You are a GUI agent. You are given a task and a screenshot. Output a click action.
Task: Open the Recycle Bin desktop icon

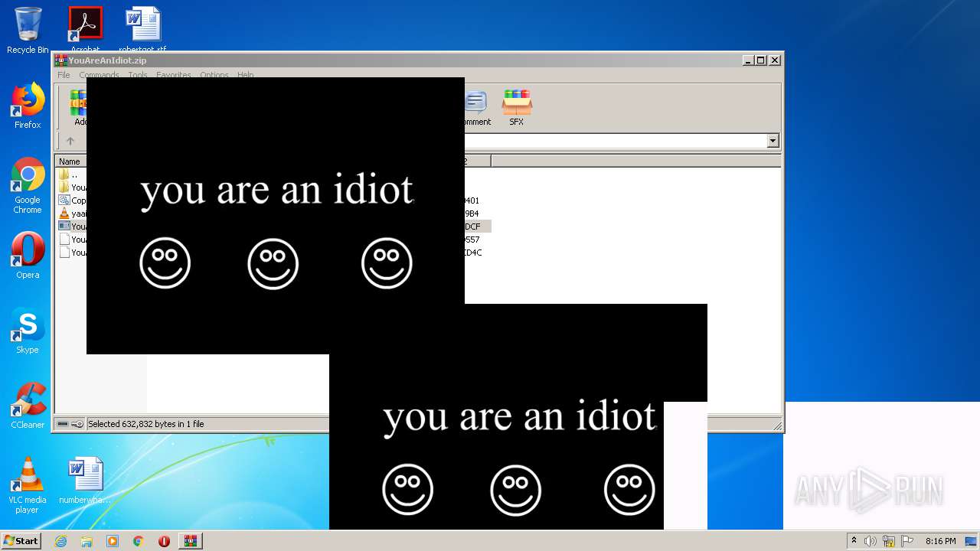[x=28, y=31]
